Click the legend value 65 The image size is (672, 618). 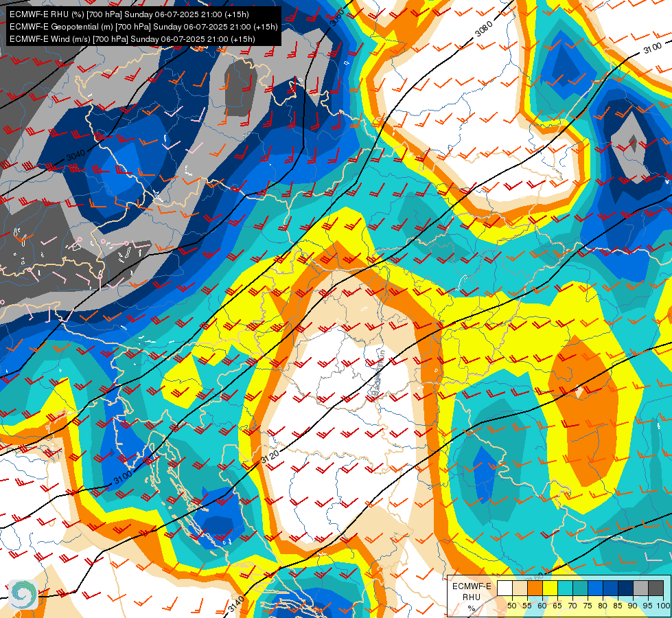tap(557, 606)
